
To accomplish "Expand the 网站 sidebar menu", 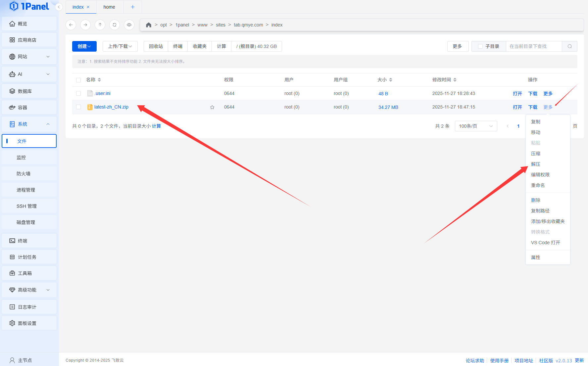I will pyautogui.click(x=29, y=57).
